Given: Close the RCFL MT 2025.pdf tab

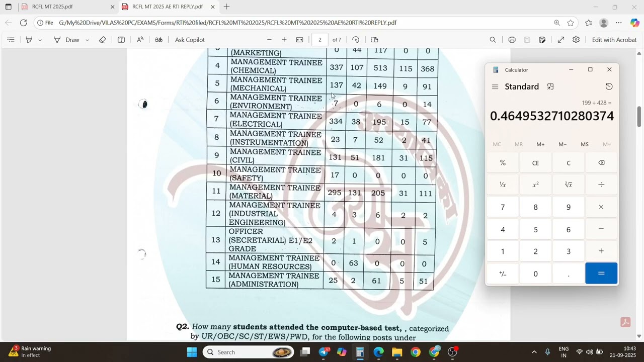Looking at the screenshot, I should pos(112,7).
